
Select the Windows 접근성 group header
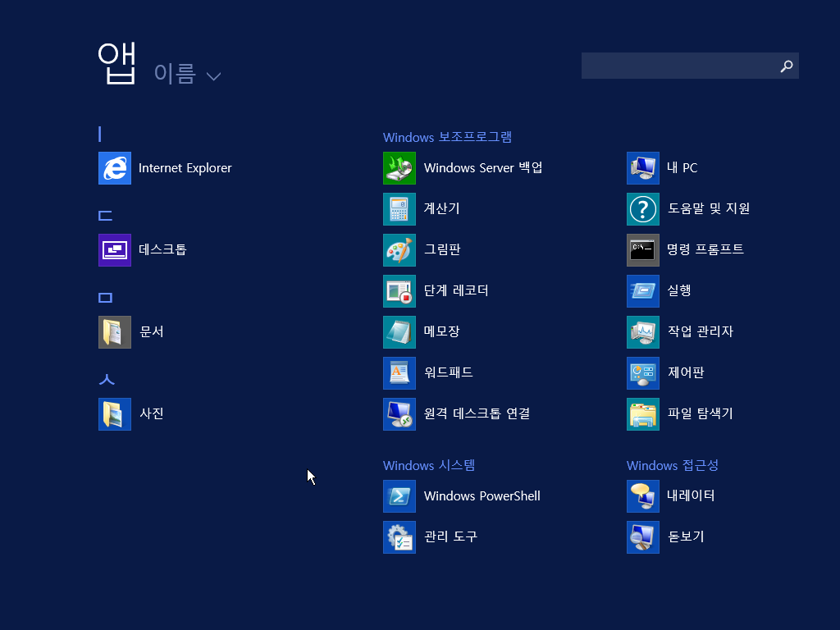673,465
